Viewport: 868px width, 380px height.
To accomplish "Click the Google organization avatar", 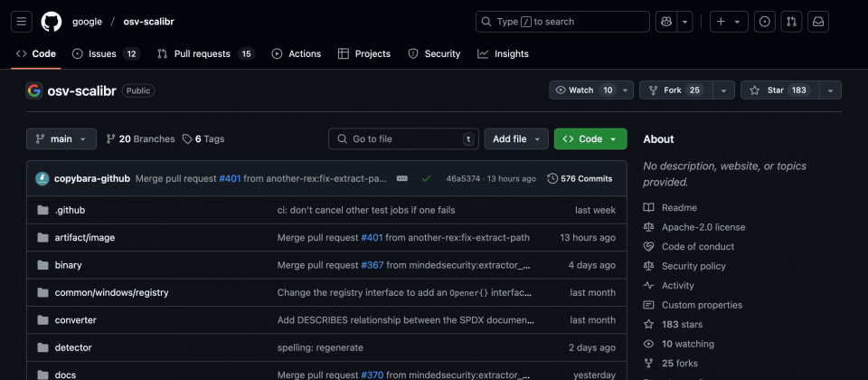I will click(x=34, y=90).
